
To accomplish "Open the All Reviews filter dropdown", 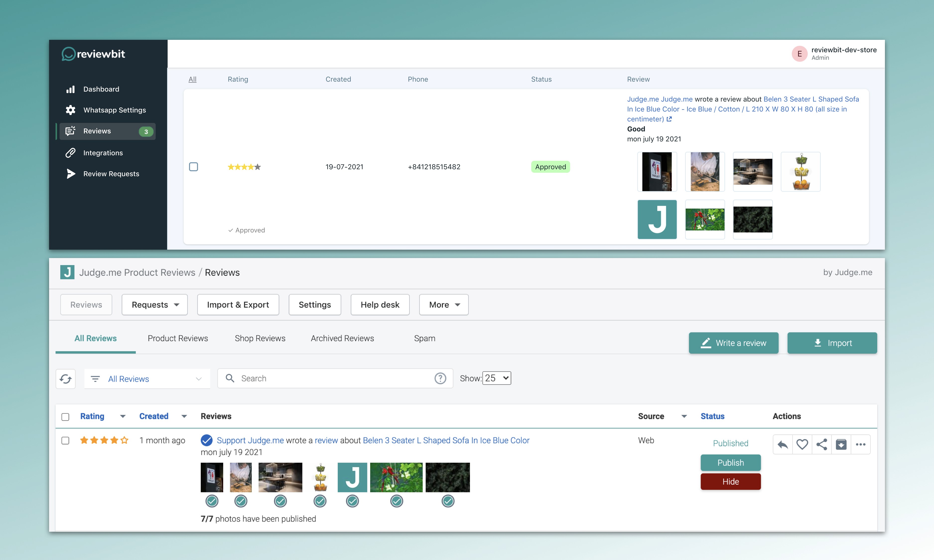I will pyautogui.click(x=147, y=379).
